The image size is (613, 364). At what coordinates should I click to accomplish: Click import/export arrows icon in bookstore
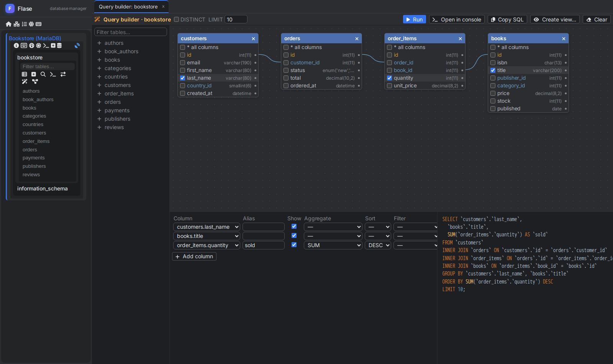(63, 74)
